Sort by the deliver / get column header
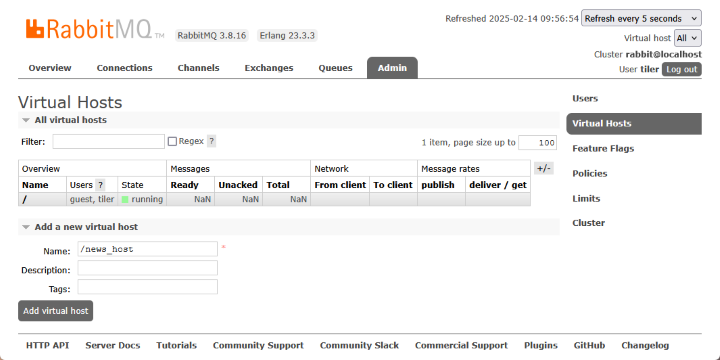Viewport: 720px width, 360px height. click(498, 185)
